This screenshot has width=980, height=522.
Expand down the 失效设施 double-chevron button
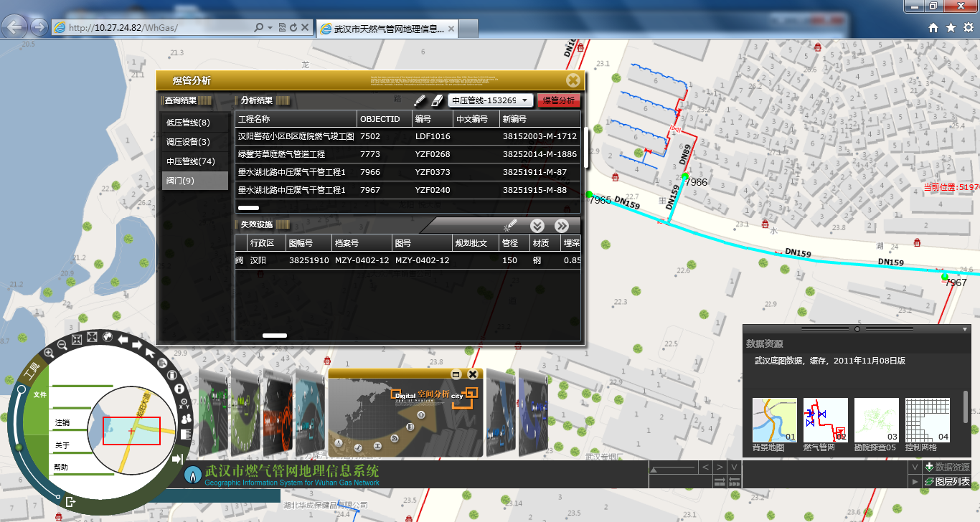537,226
